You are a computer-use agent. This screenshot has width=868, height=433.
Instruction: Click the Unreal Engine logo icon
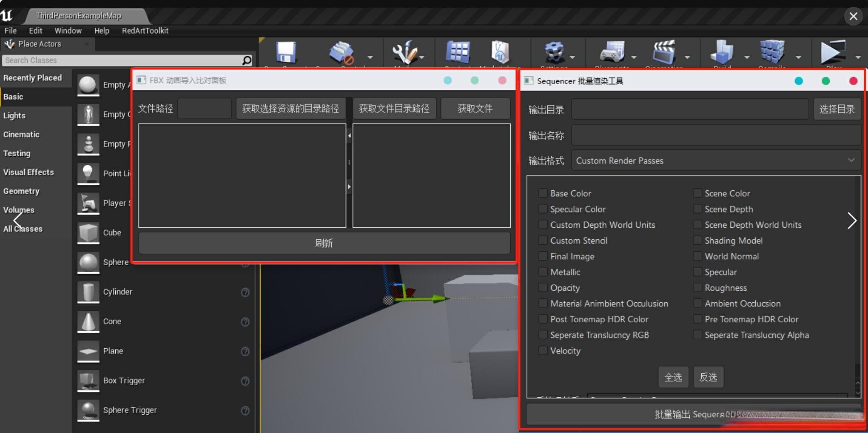(x=7, y=16)
